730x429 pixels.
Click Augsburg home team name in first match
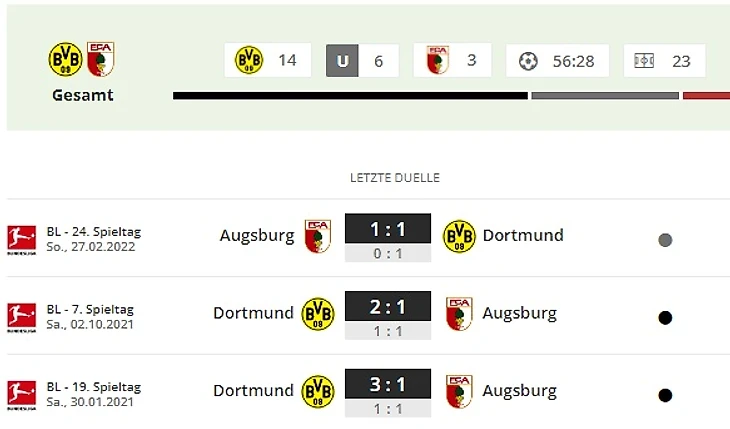257,236
